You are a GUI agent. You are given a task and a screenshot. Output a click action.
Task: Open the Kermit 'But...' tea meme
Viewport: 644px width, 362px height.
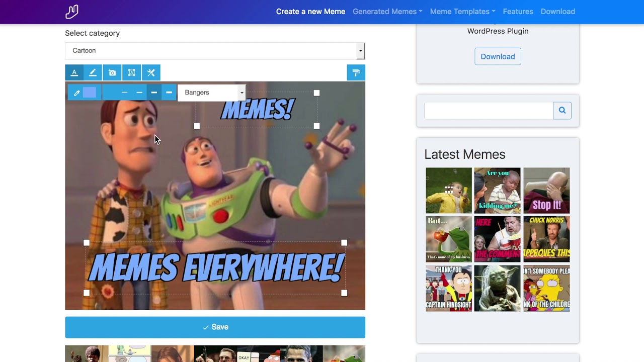point(449,239)
